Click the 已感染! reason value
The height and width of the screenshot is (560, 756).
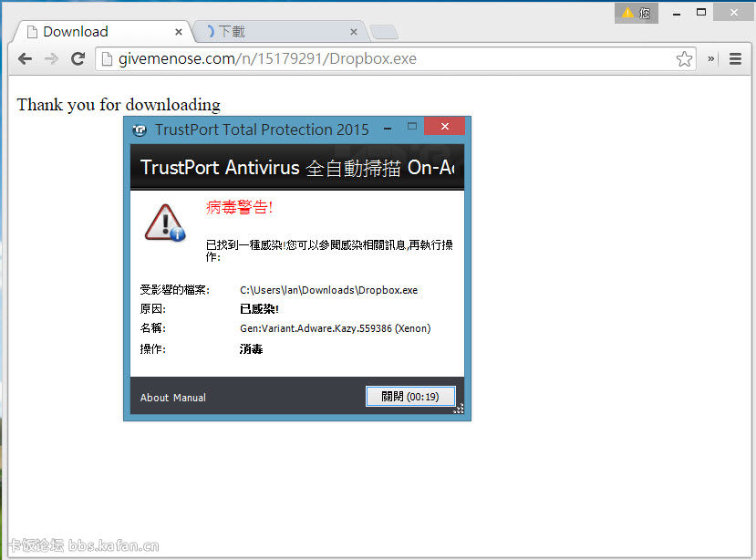(259, 309)
